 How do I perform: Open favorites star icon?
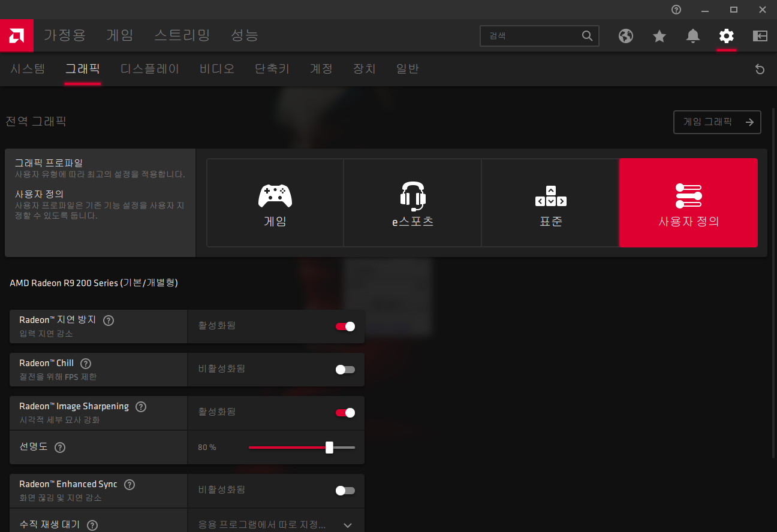(659, 36)
